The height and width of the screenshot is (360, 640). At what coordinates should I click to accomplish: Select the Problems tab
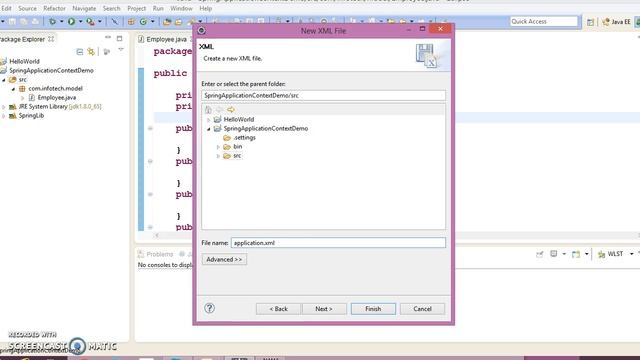pos(156,254)
